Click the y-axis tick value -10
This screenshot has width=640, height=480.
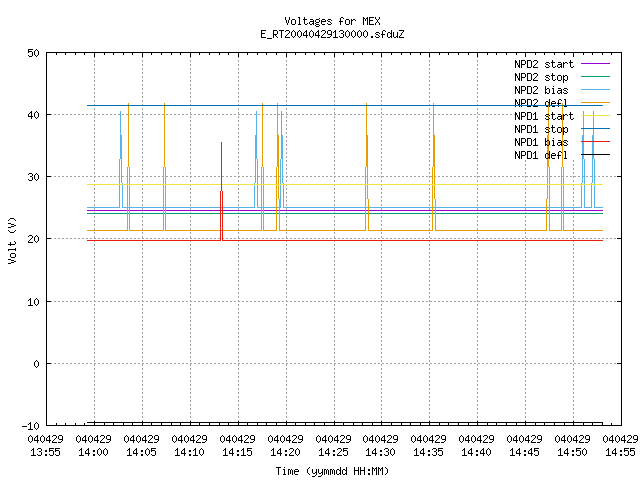[x=31, y=426]
